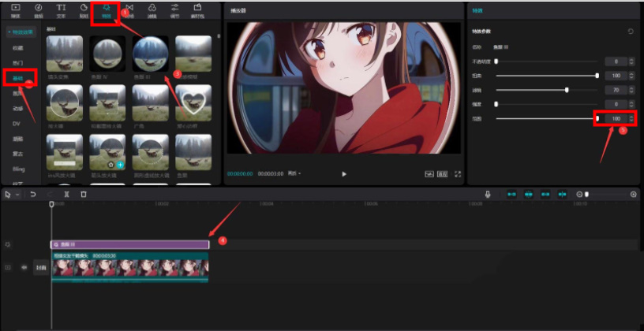Click the delete trash icon in timeline toolbar
The image size is (644, 331).
coord(84,194)
